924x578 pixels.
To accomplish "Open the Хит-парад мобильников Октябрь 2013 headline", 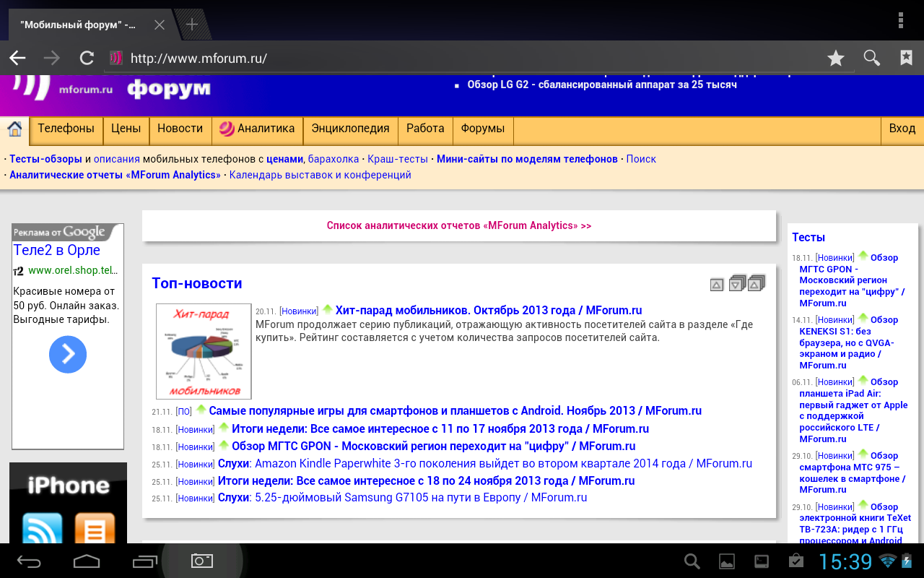I will 489,311.
